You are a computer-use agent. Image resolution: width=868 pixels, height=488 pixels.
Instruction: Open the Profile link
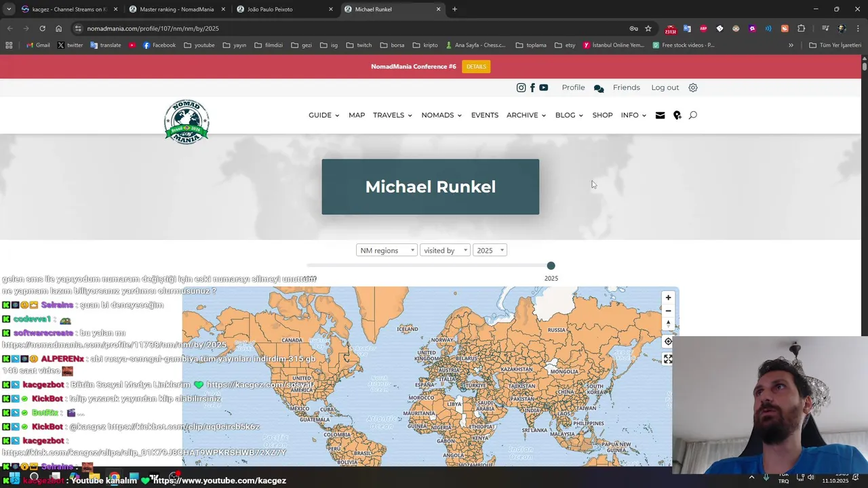click(573, 87)
